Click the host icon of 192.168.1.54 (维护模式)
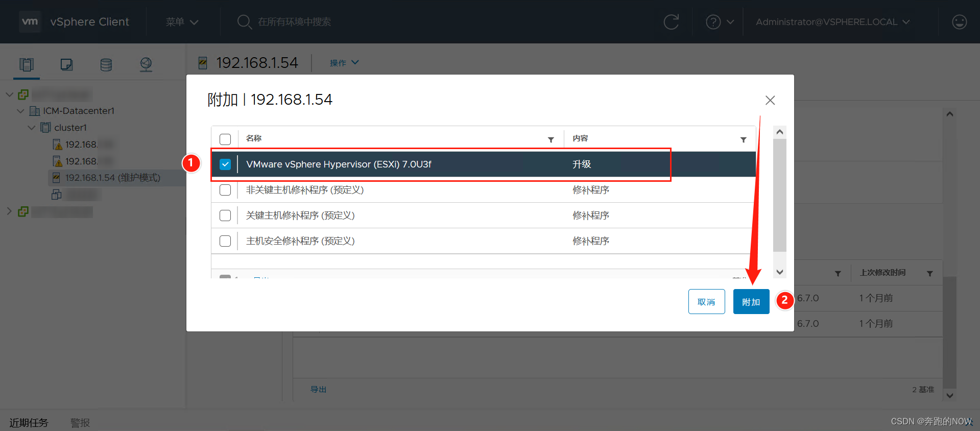The image size is (980, 431). 56,178
